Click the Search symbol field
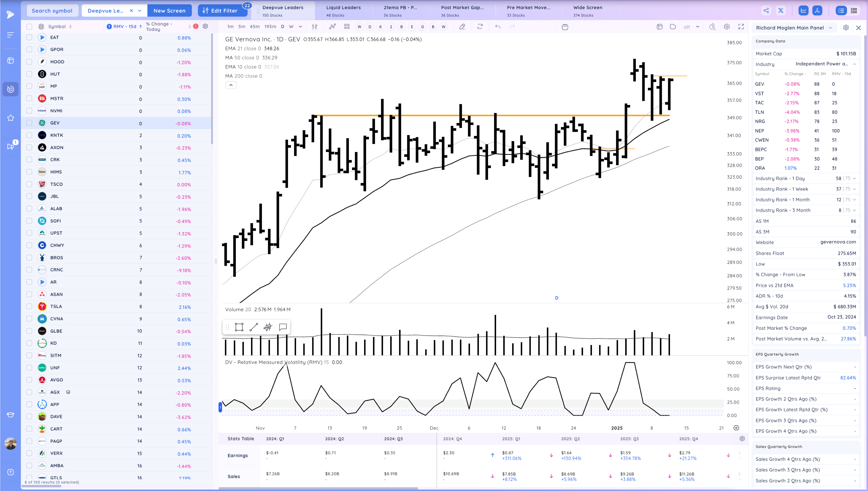Screen dimensions: 868x491 point(52,10)
